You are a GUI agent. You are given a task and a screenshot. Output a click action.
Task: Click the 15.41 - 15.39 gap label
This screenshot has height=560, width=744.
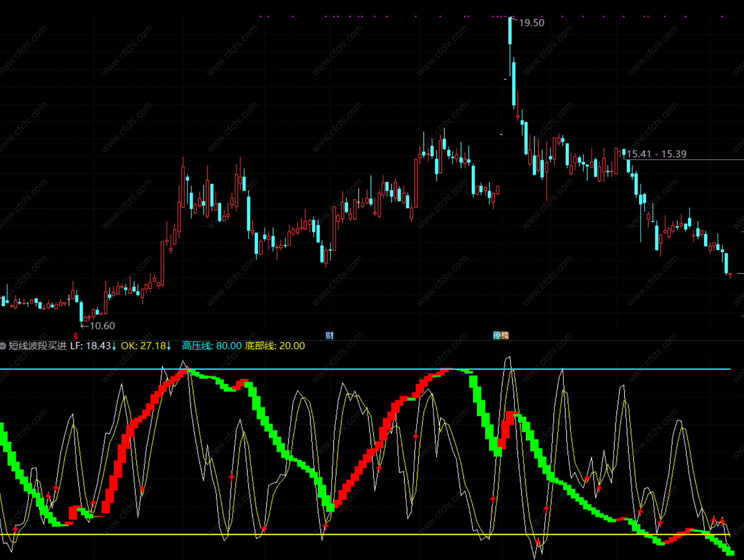656,154
